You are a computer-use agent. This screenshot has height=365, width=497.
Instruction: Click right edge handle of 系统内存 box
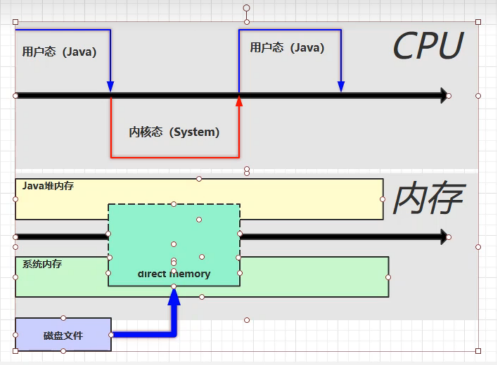388,277
